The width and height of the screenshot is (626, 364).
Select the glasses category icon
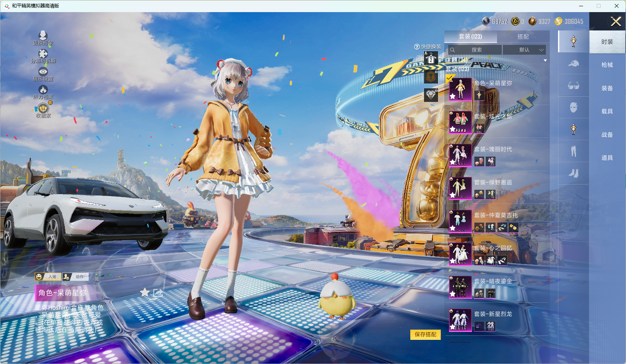[573, 86]
